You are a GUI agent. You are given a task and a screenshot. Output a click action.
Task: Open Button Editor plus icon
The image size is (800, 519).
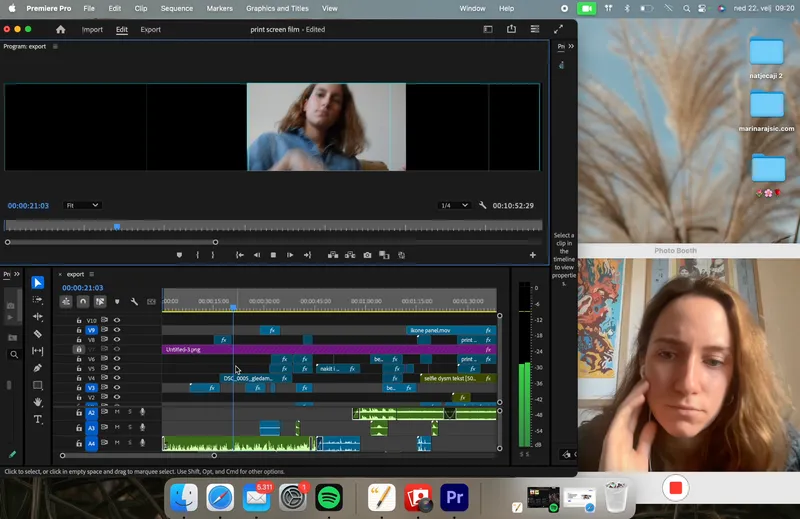[x=533, y=255]
